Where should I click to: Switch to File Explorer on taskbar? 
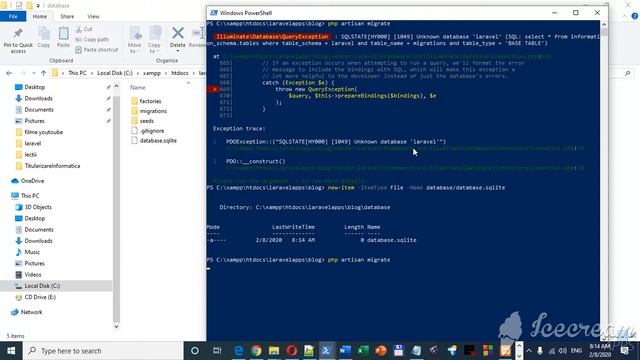point(274,351)
